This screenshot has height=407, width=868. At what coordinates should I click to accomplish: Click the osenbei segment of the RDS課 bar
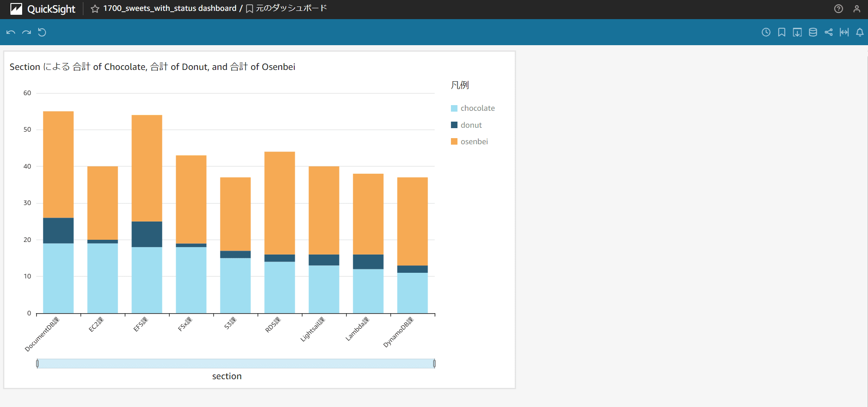click(279, 203)
